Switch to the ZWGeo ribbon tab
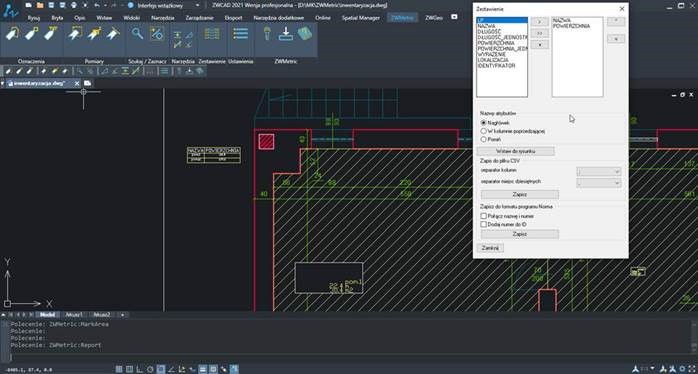The height and width of the screenshot is (374, 698). 434,18
